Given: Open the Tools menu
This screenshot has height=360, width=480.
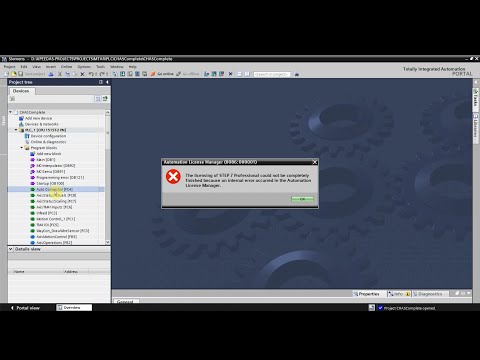Looking at the screenshot, I should (100, 67).
